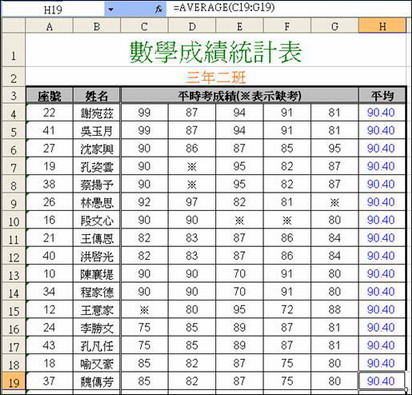Select score 97 in 林愚思's row

click(x=192, y=202)
